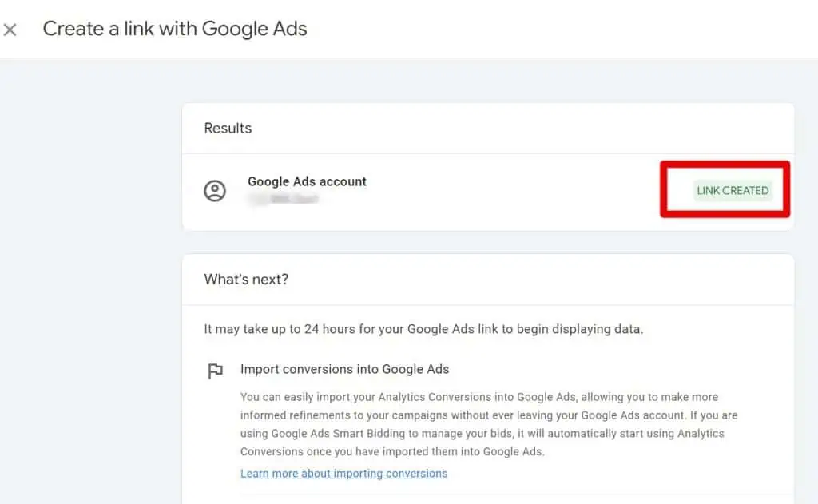Click the Create a link with Google Ads title
The width and height of the screenshot is (818, 504).
pyautogui.click(x=176, y=29)
